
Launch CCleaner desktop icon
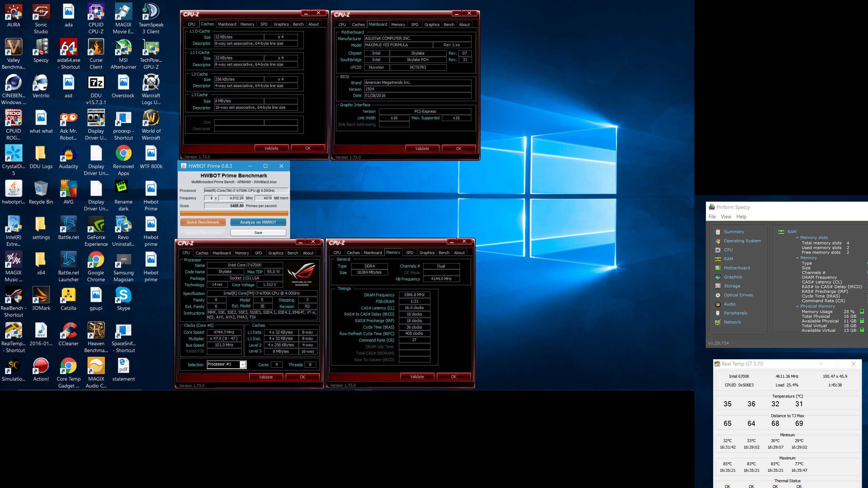68,334
